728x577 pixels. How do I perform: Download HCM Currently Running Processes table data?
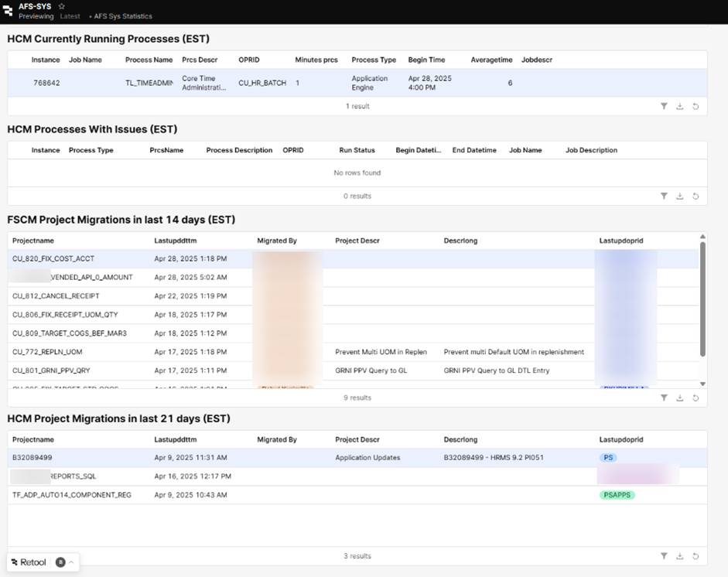(680, 106)
